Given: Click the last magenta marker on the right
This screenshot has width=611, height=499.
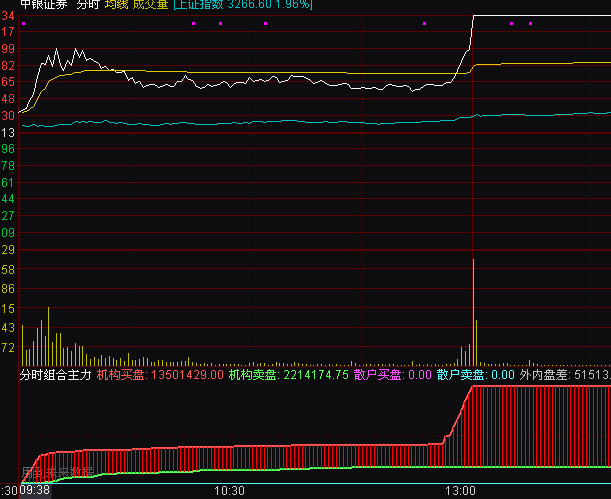Looking at the screenshot, I should point(530,23).
